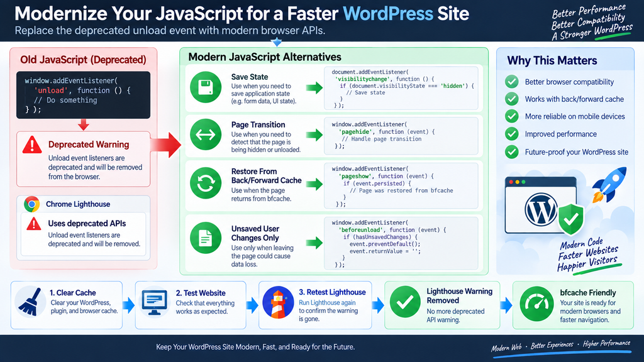The width and height of the screenshot is (644, 362).
Task: Click the checkmark beside Works with back/forward cache
Action: click(x=512, y=99)
